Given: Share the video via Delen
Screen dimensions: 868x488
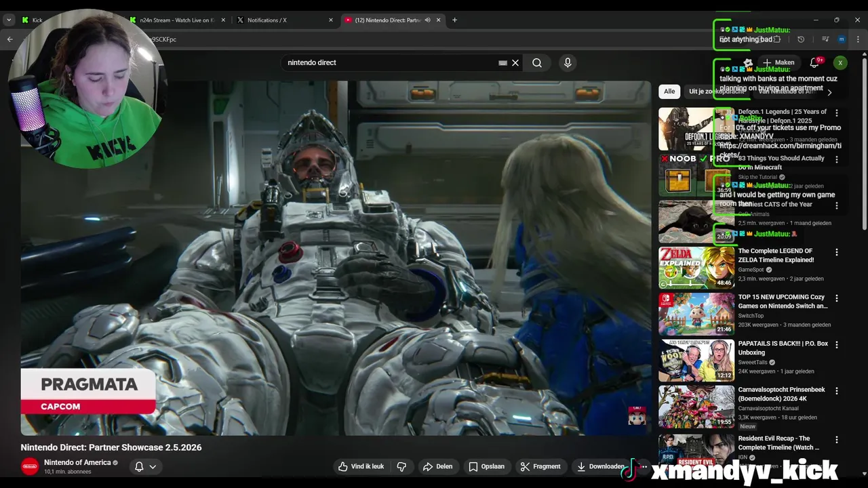Looking at the screenshot, I should click(x=437, y=466).
